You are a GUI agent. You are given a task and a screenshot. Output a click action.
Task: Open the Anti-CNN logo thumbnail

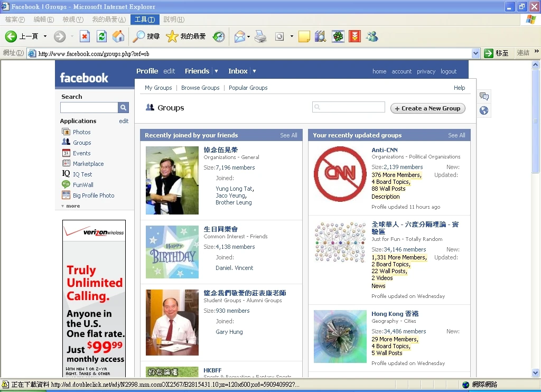point(340,174)
